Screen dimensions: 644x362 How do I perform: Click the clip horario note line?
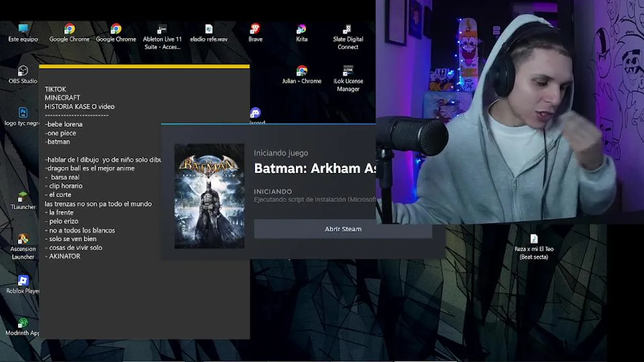(63, 186)
